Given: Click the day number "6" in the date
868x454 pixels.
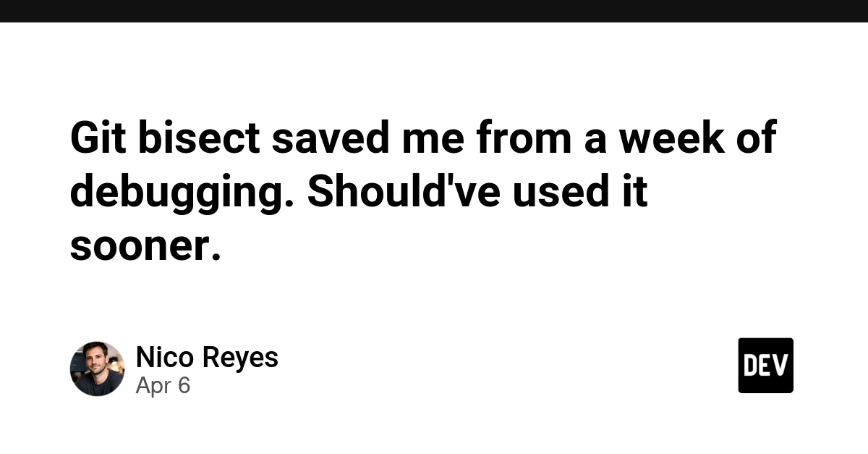Looking at the screenshot, I should (x=184, y=386).
